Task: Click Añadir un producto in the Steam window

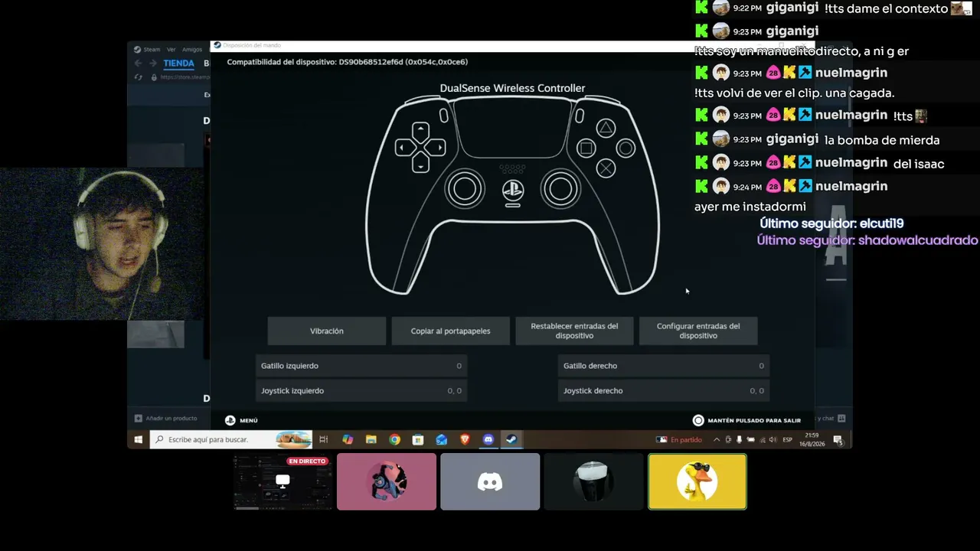Action: (x=171, y=419)
